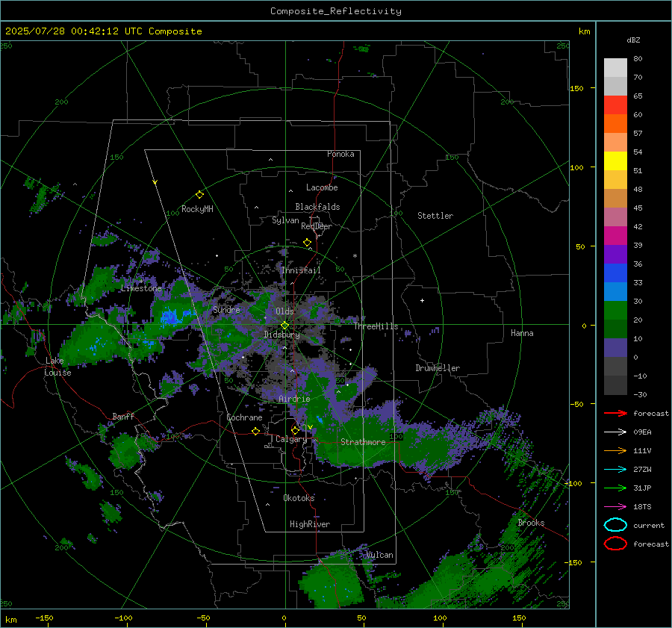Click the km unit label at bottom left
This screenshot has width=672, height=628.
10,620
